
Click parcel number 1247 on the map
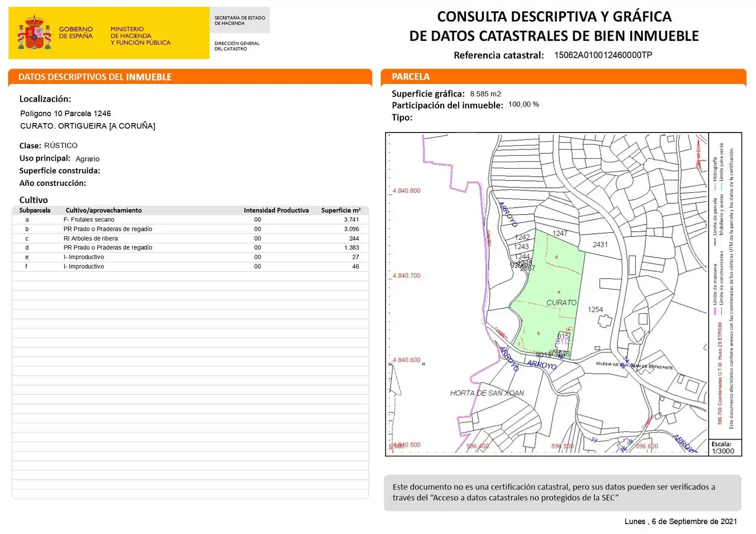click(x=560, y=233)
